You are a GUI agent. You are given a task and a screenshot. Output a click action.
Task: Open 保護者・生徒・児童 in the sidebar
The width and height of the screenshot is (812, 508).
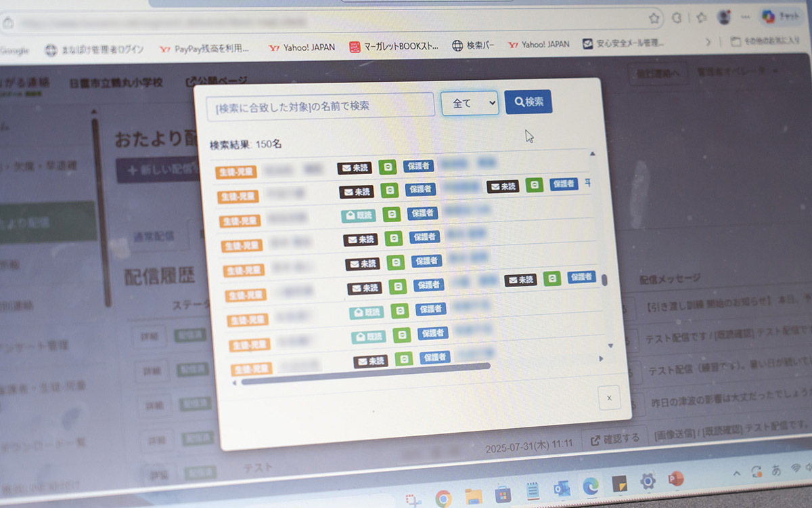click(x=42, y=387)
